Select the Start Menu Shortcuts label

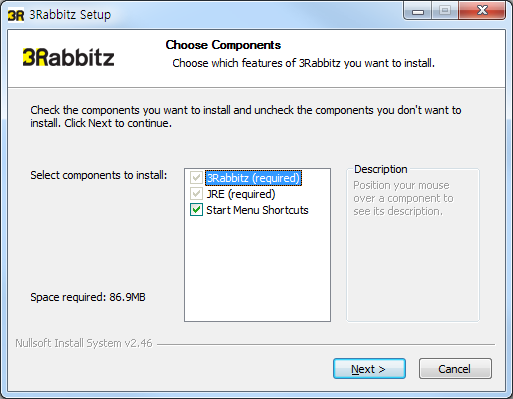(257, 210)
